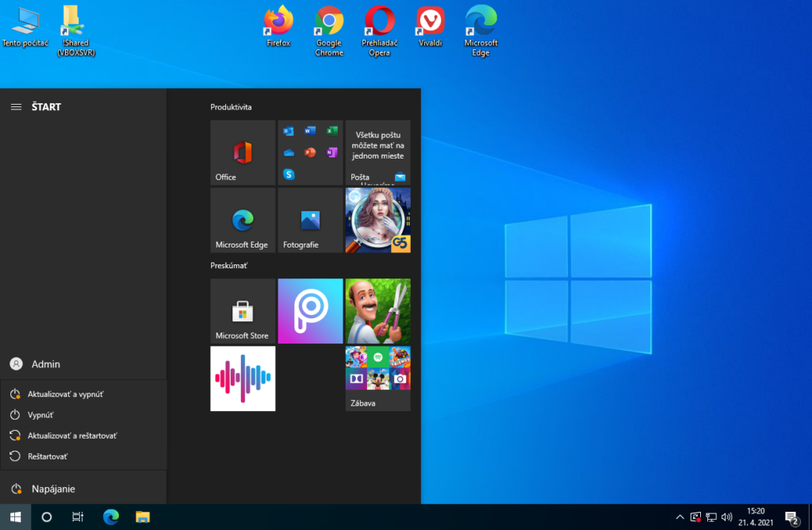Open Firefox desktop shortcut
This screenshot has height=530, width=812.
[x=278, y=24]
